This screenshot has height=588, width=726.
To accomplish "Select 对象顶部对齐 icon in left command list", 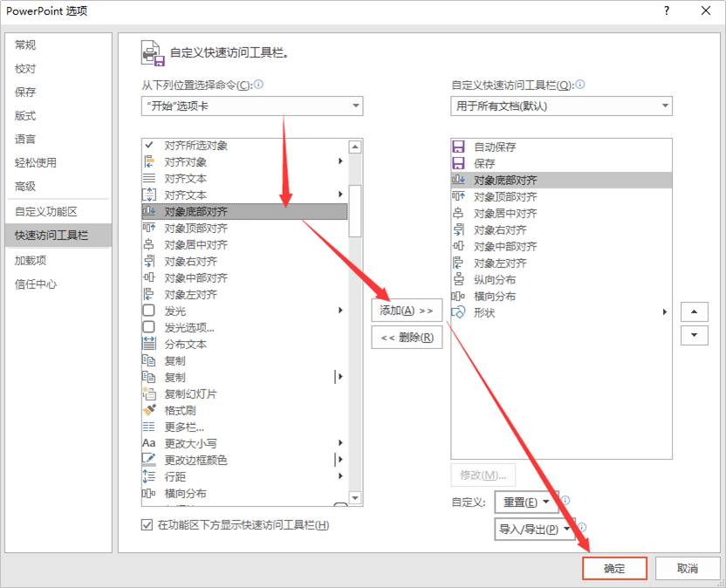I will tap(148, 228).
